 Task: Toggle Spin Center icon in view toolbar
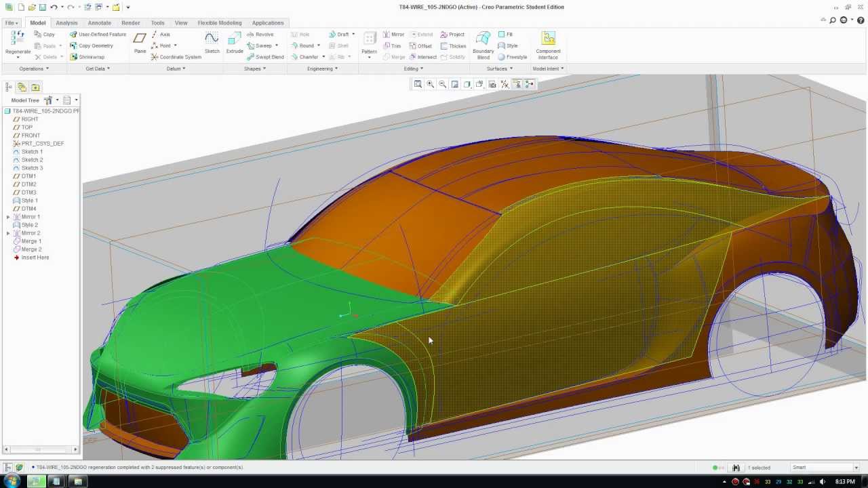(530, 84)
